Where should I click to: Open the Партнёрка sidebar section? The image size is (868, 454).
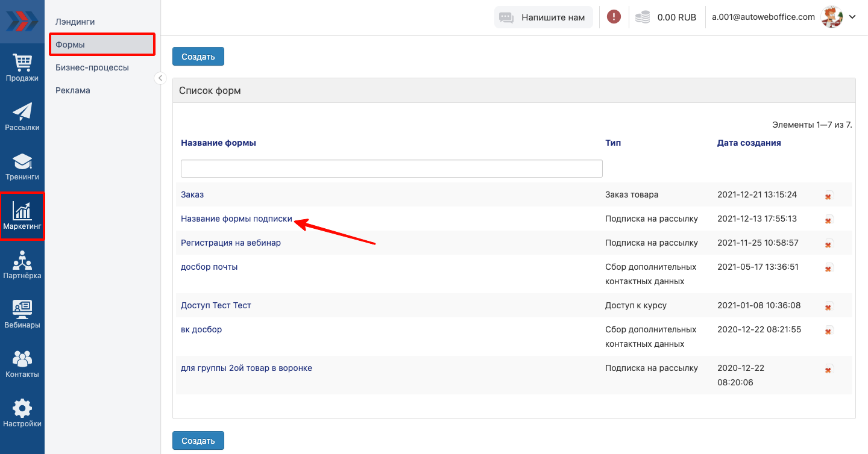(22, 266)
